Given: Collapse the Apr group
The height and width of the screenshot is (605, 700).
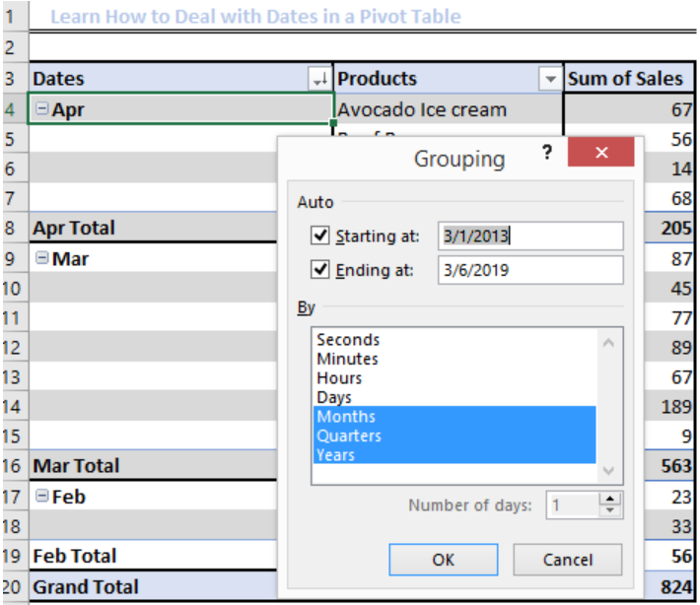Looking at the screenshot, I should click(x=41, y=109).
